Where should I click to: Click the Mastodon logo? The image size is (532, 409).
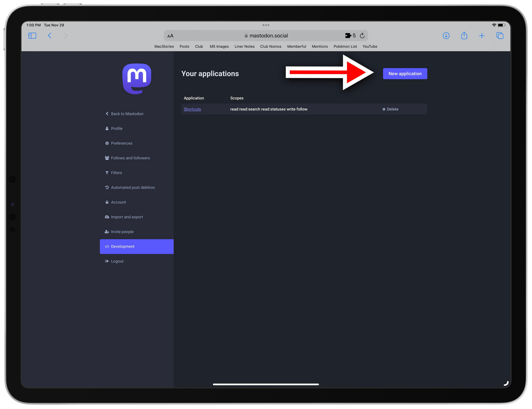(137, 79)
